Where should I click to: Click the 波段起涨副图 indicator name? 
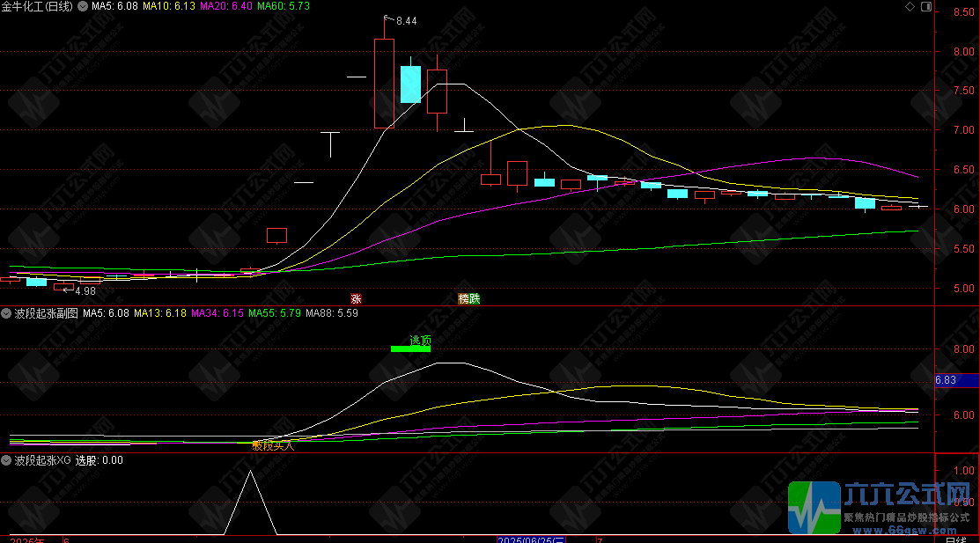tap(47, 313)
